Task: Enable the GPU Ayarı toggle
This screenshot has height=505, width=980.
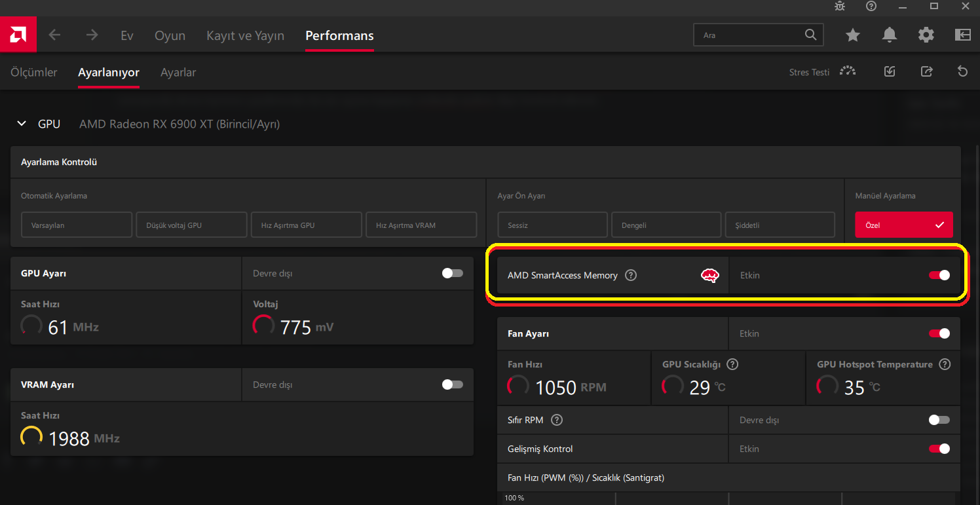Action: click(453, 273)
